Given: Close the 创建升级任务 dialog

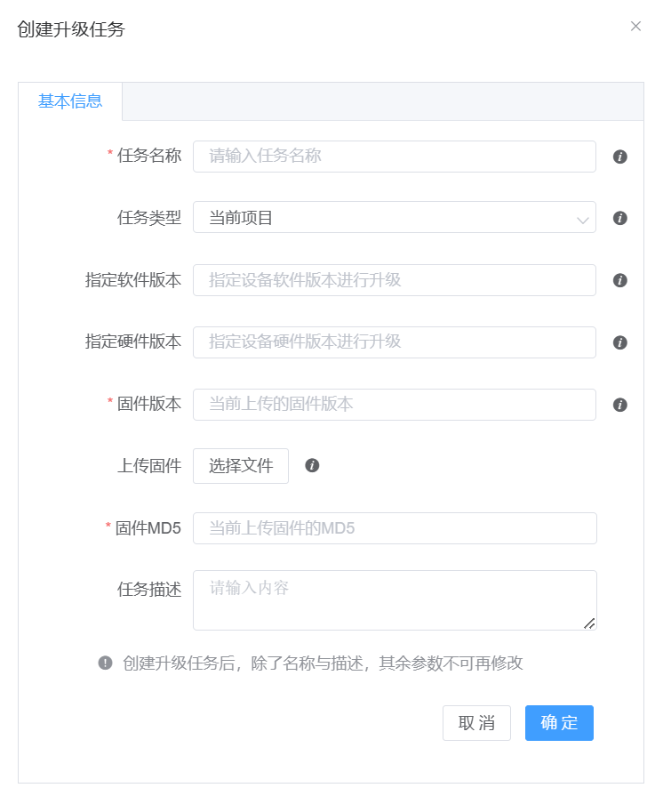Looking at the screenshot, I should pos(635,27).
